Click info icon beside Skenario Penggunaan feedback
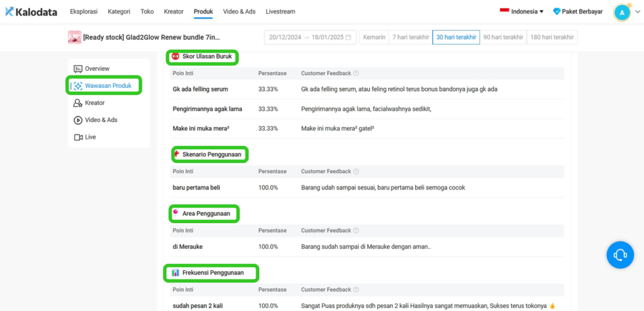The image size is (644, 311). tap(356, 172)
